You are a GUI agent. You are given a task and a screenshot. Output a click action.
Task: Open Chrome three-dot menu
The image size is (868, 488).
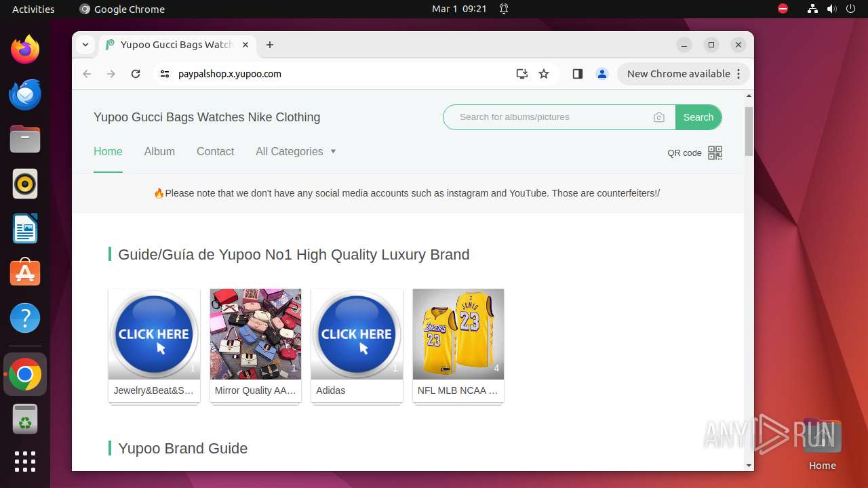tap(739, 74)
